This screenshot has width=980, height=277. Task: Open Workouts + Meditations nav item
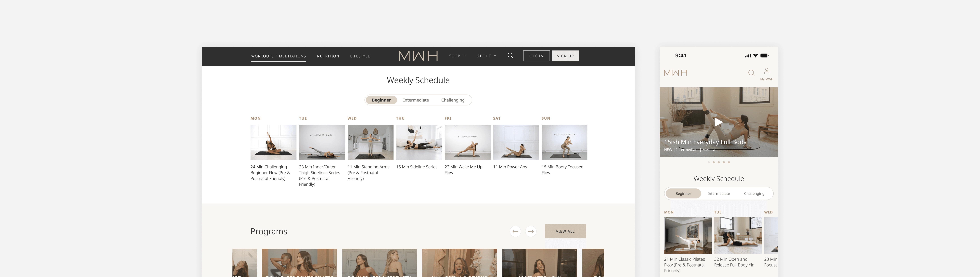278,56
